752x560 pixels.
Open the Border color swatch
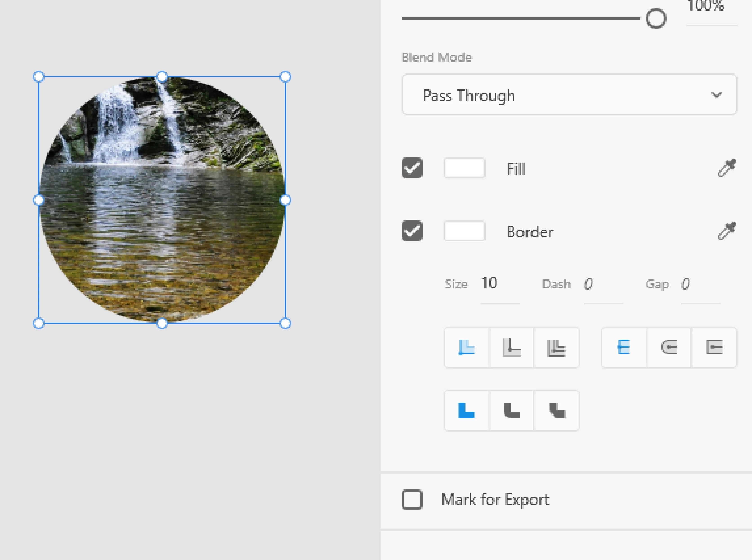(x=464, y=231)
